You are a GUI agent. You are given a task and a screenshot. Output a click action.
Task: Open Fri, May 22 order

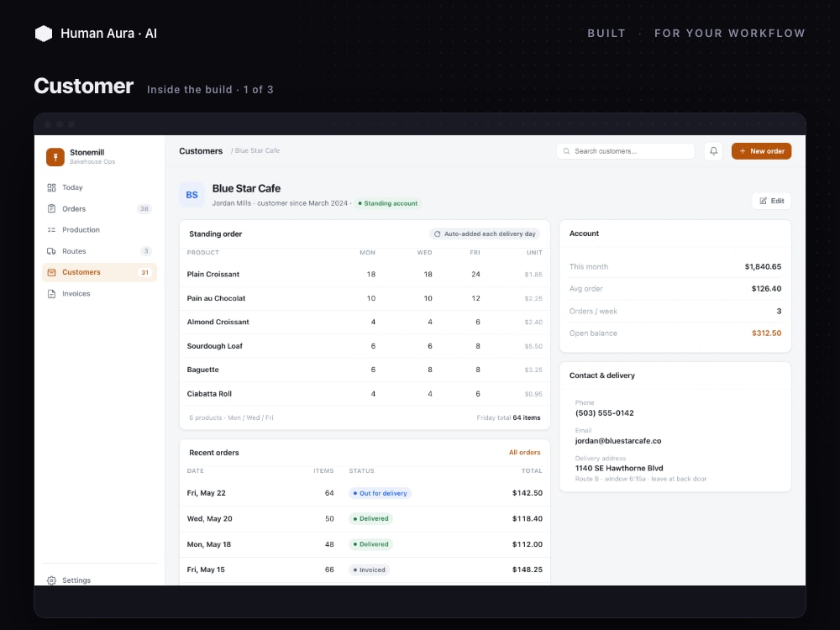point(365,493)
